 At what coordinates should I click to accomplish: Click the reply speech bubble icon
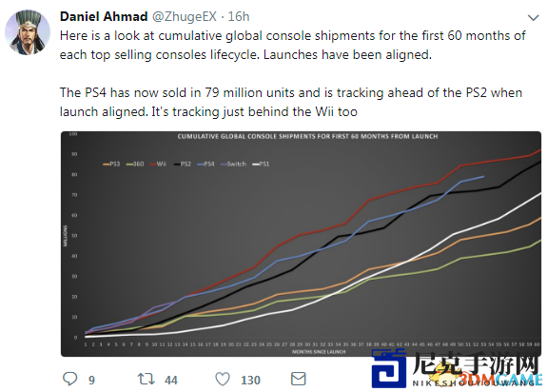pyautogui.click(x=69, y=379)
